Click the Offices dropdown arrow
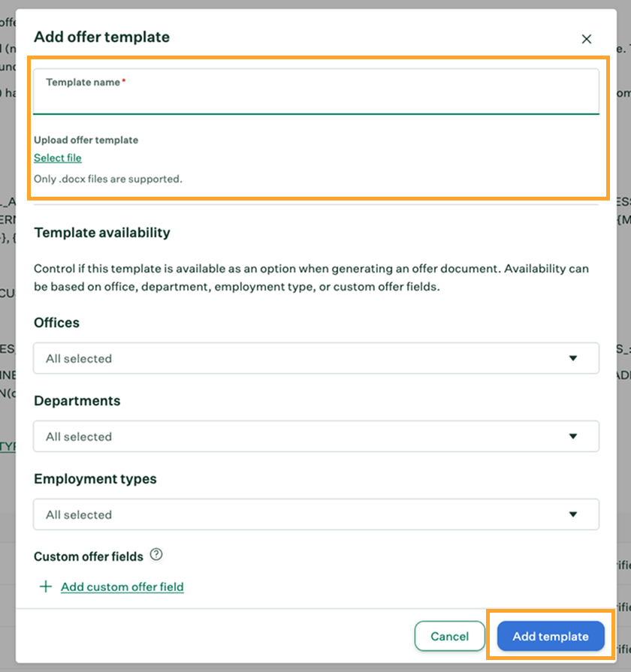This screenshot has width=631, height=672. click(573, 358)
